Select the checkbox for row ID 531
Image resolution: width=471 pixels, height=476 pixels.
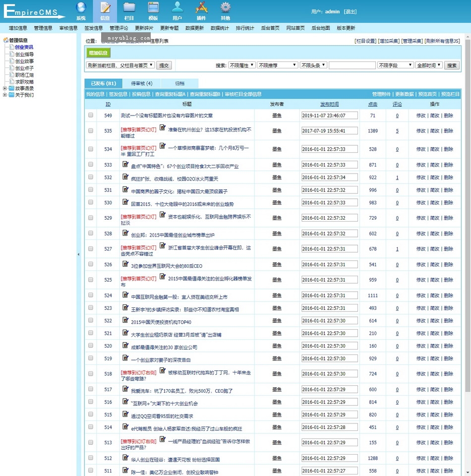91,190
